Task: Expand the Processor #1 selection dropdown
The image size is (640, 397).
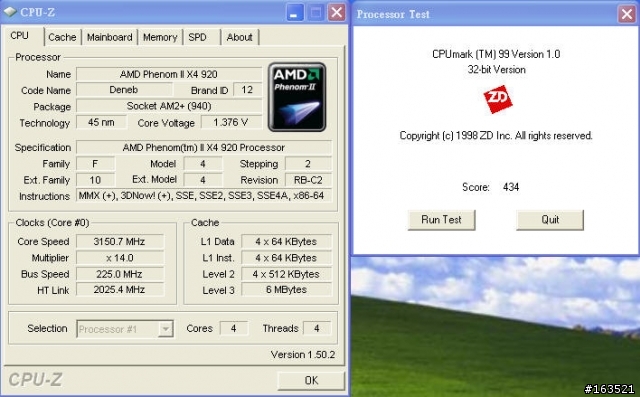Action: (x=165, y=329)
